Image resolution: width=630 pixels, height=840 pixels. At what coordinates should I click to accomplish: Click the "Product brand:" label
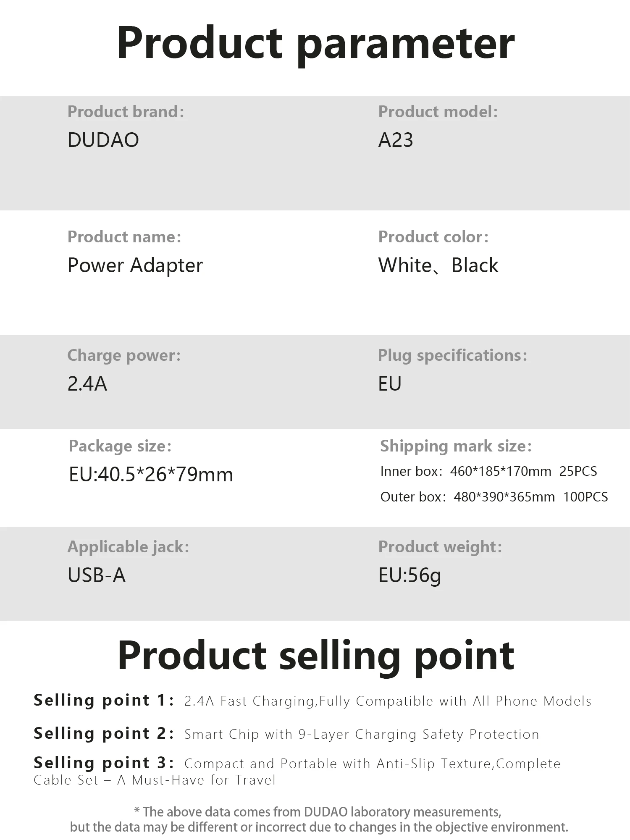click(126, 112)
